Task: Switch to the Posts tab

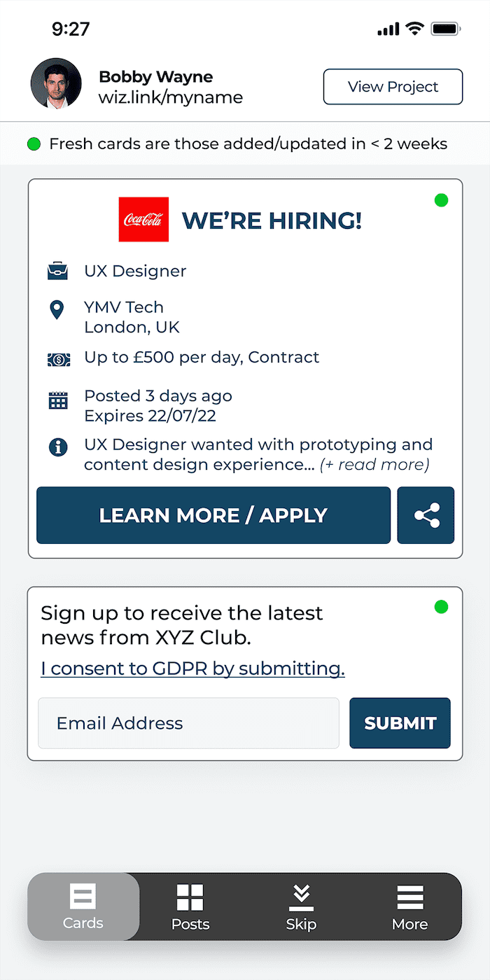Action: (x=190, y=906)
